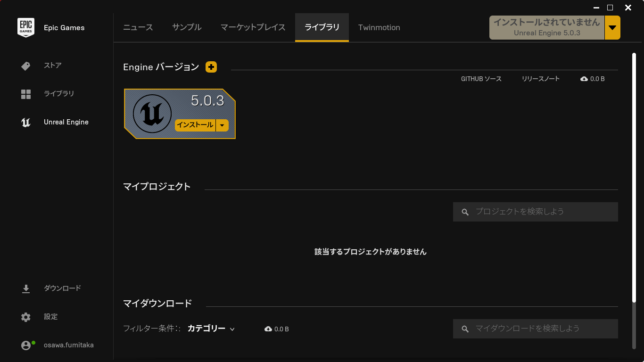Open the launch dropdown arrow for Unreal Engine 5.0.3
This screenshot has height=362, width=644.
[x=612, y=28]
